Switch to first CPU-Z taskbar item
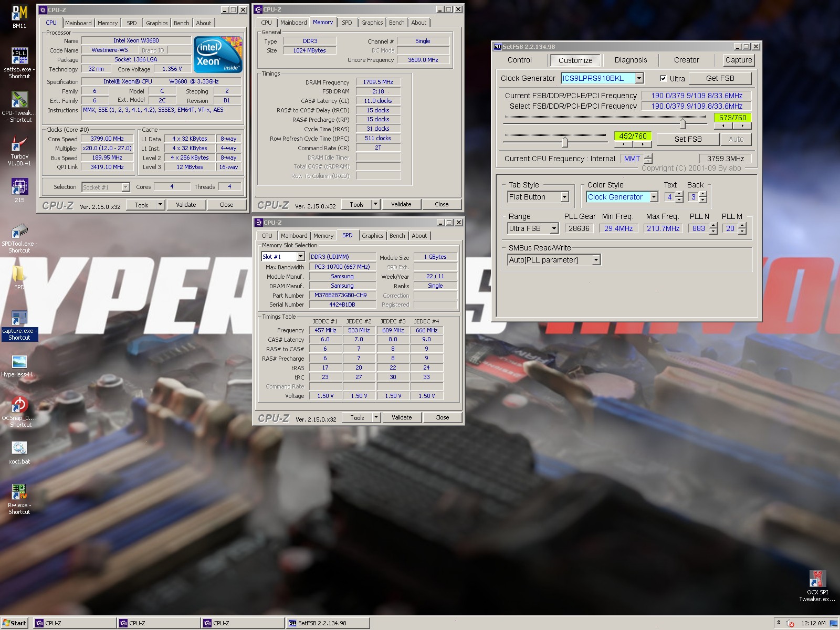 75,623
